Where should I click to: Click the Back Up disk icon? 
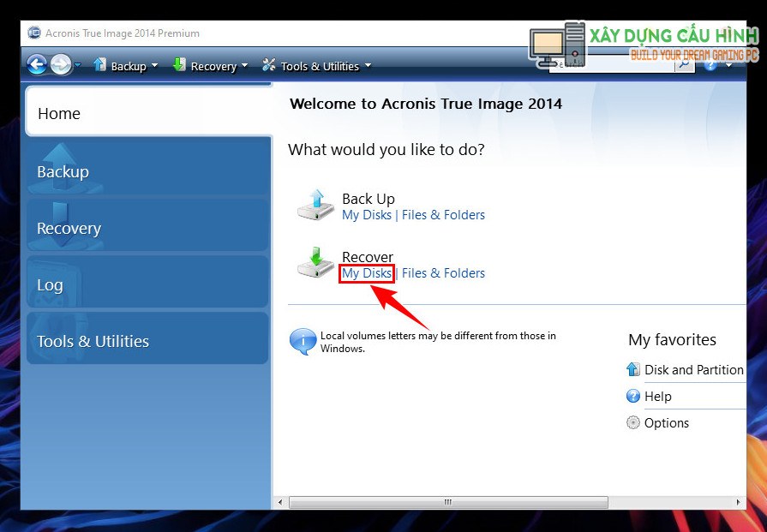tap(315, 205)
